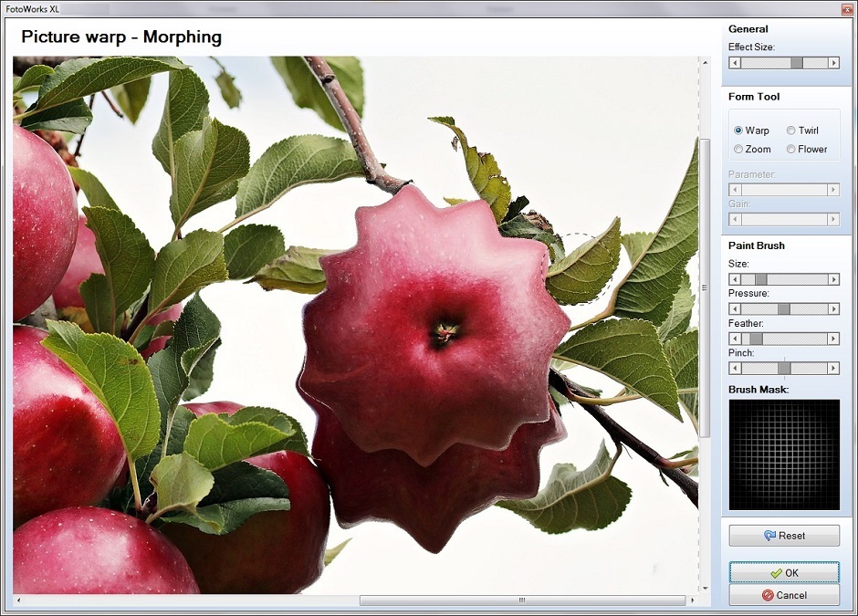
Task: Increase Feather using its right arrow
Action: [x=834, y=339]
